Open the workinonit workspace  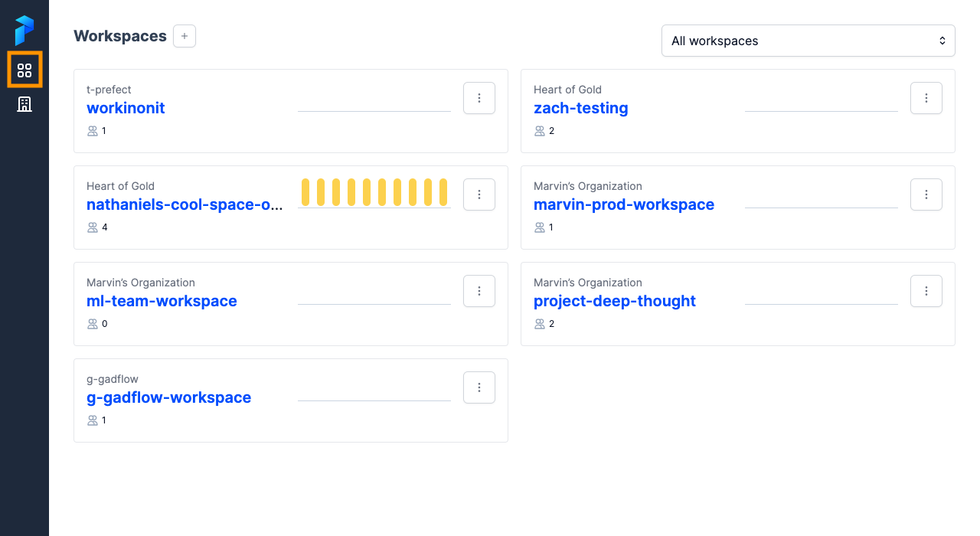pyautogui.click(x=126, y=108)
